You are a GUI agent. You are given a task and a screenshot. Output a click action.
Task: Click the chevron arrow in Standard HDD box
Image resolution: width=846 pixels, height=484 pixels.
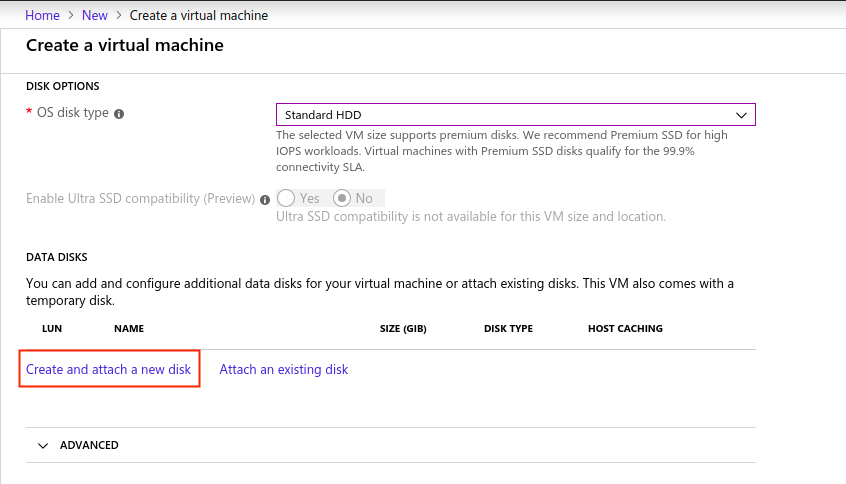(741, 115)
